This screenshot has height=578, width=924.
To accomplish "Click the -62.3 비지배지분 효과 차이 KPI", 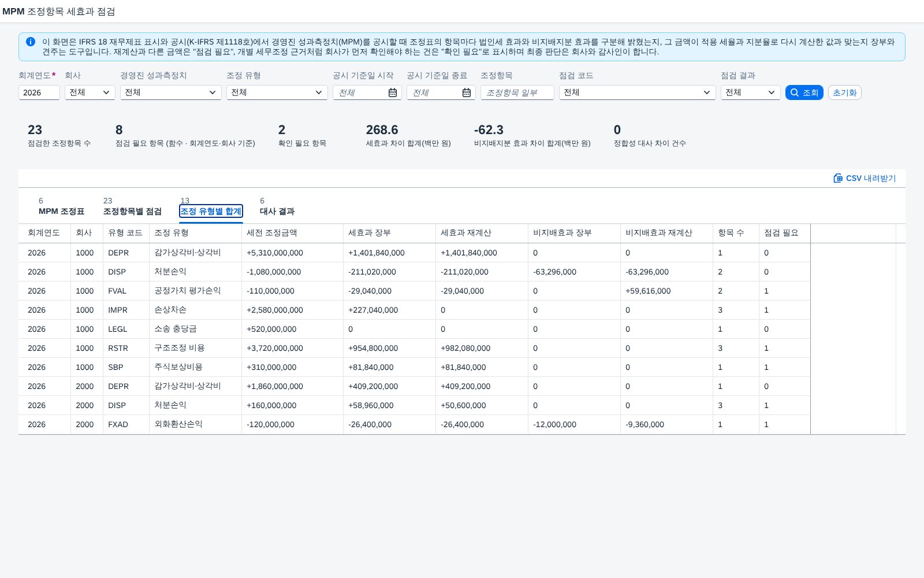I will [532, 135].
